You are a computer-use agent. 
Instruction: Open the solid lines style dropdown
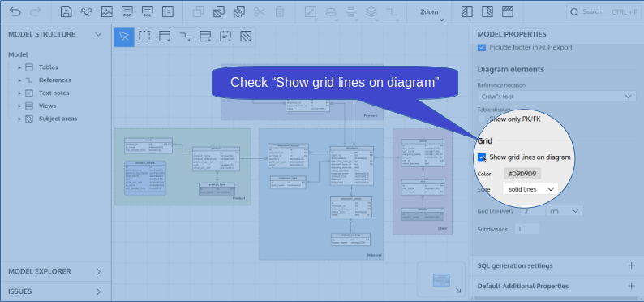[531, 189]
